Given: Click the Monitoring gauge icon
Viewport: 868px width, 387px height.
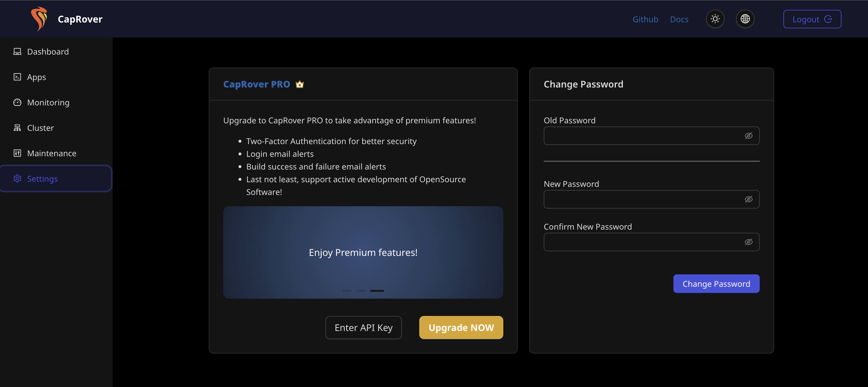Looking at the screenshot, I should (x=17, y=103).
